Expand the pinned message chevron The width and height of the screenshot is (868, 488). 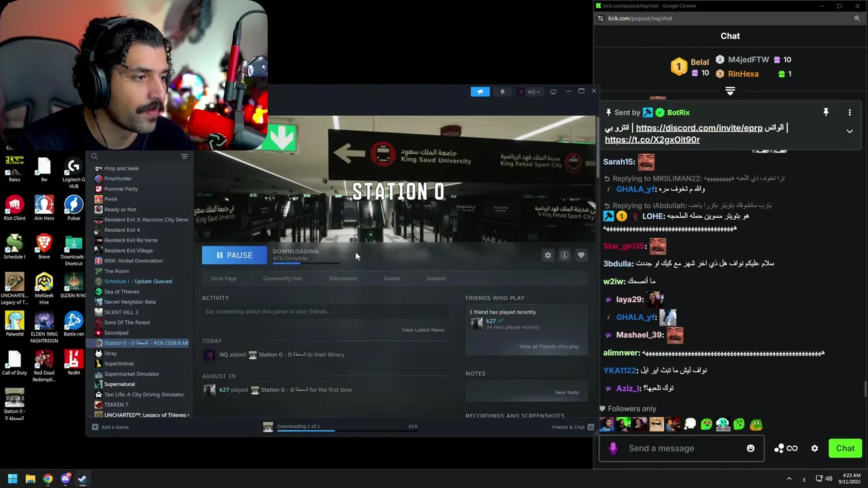pos(850,131)
